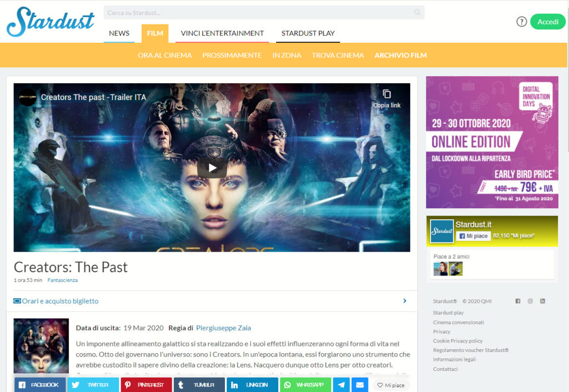This screenshot has height=392, width=569.
Task: Open the help question mark icon
Action: pyautogui.click(x=521, y=22)
